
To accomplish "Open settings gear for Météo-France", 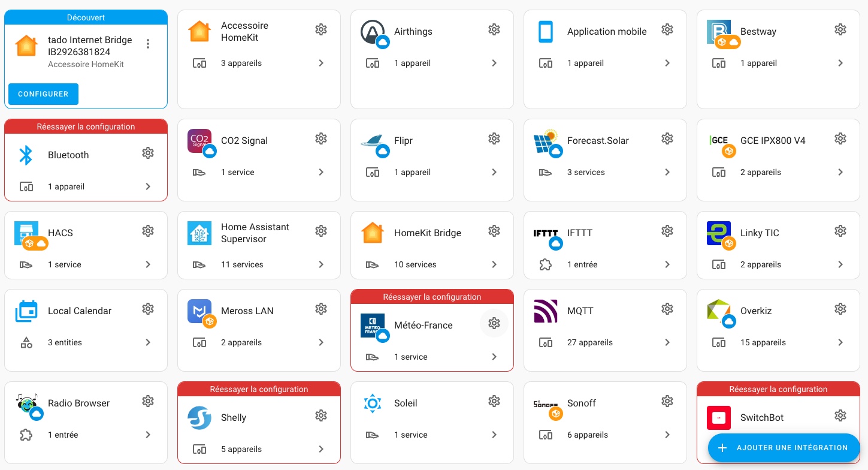I will 494,324.
